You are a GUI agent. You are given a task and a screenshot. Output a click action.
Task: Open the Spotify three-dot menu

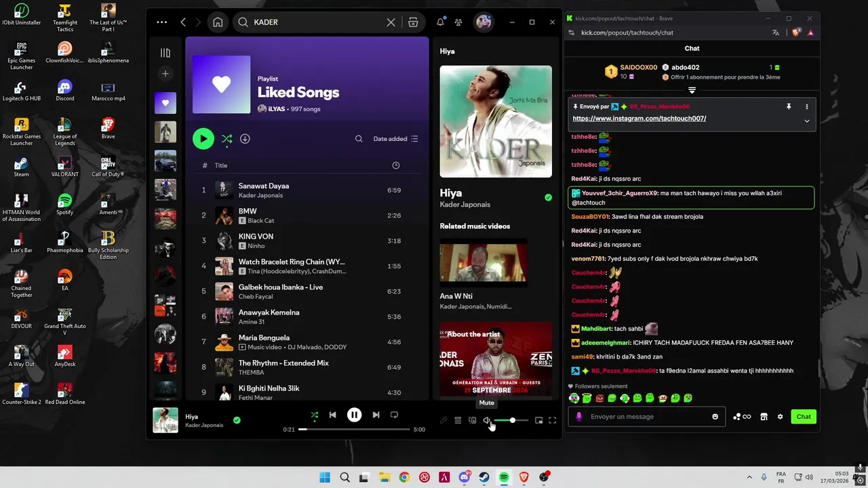pos(161,22)
